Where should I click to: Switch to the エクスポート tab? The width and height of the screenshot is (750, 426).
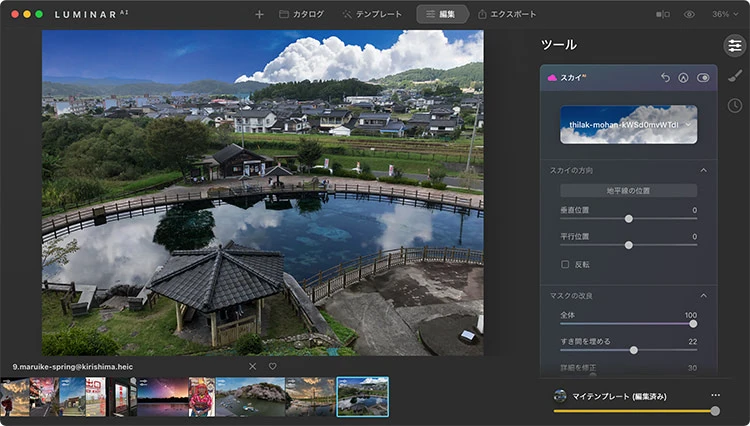pyautogui.click(x=507, y=15)
